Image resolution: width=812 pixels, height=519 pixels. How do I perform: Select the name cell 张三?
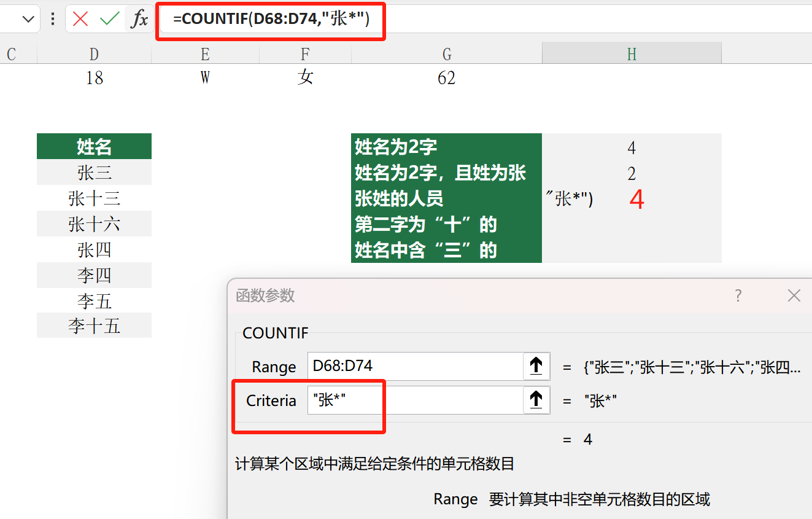(x=94, y=173)
